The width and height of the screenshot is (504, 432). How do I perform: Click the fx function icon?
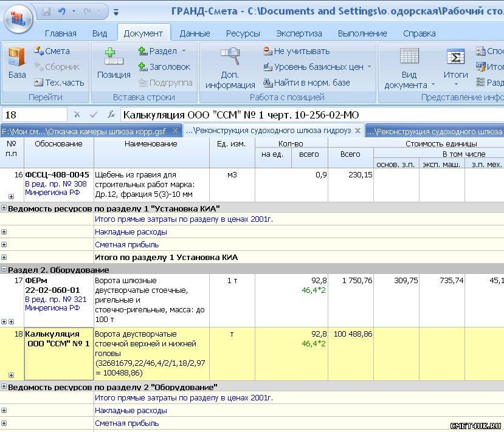tap(111, 115)
